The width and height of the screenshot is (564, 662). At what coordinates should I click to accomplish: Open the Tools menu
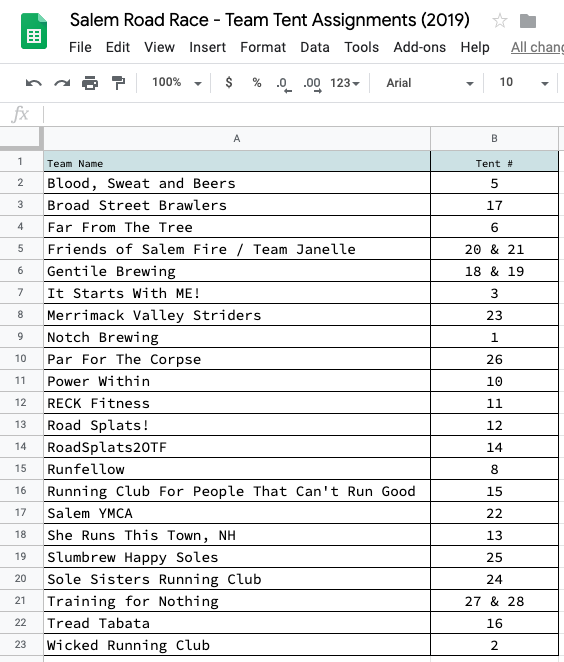[361, 47]
